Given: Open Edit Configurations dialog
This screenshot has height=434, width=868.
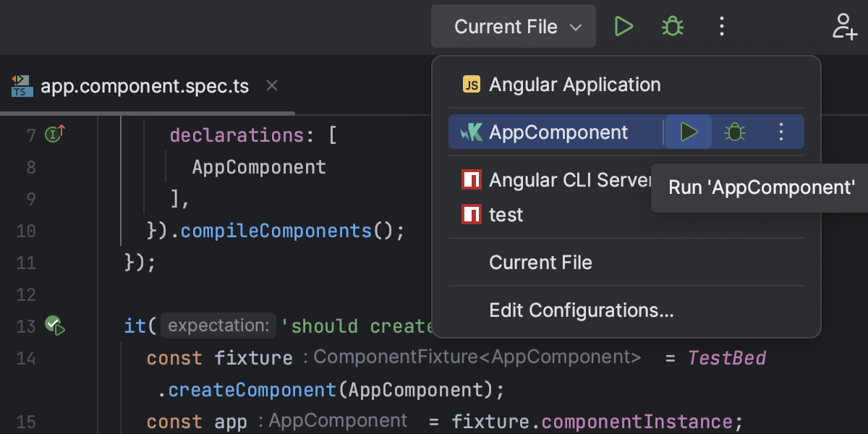Looking at the screenshot, I should (x=581, y=311).
